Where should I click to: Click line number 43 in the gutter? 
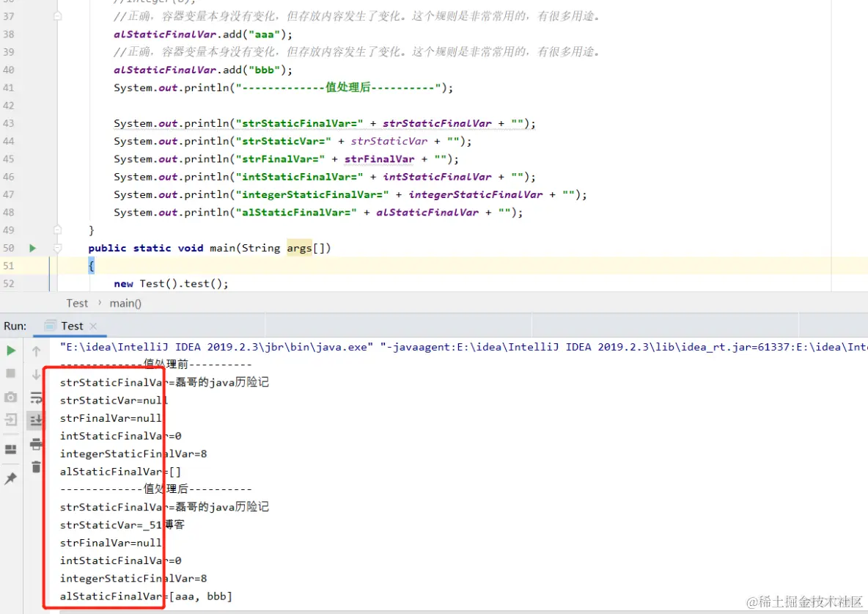[x=9, y=123]
